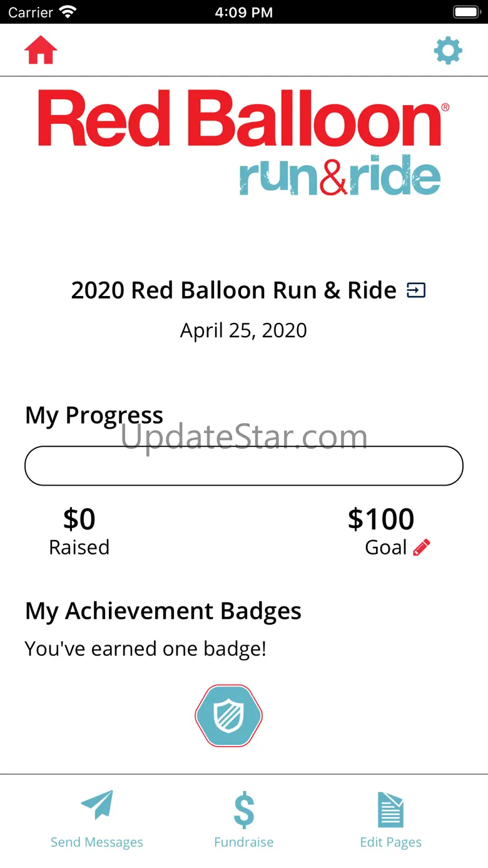Edit goal using the red pencil icon
Viewport: 488px width, 868px height.
click(422, 548)
